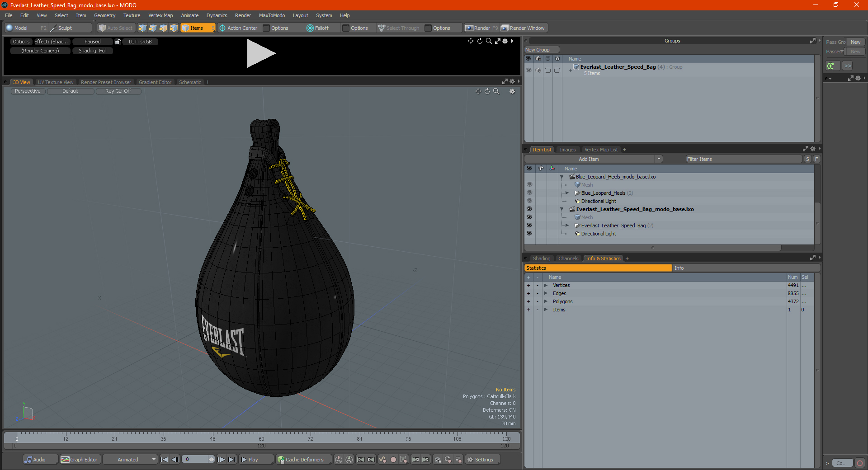Collapse Everlast_Leather_Speed_Bag_modo_base.lxo scene
Image resolution: width=868 pixels, height=470 pixels.
(562, 209)
